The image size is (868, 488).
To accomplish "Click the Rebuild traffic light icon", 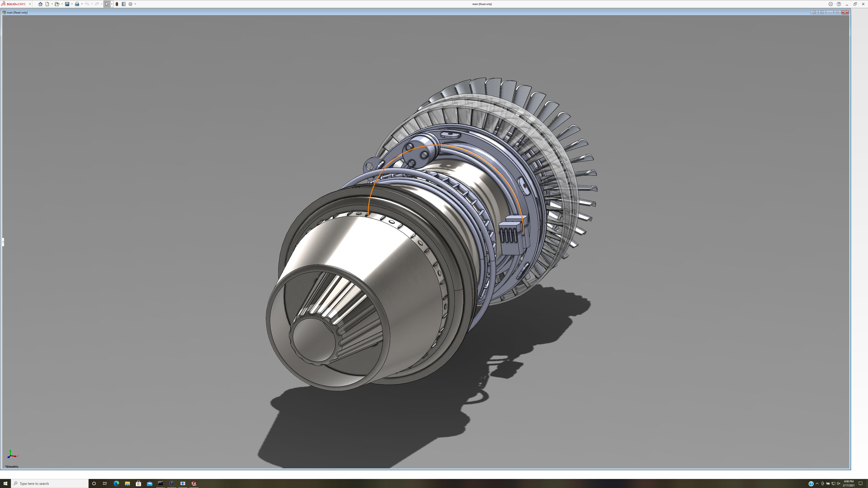I will coord(117,4).
